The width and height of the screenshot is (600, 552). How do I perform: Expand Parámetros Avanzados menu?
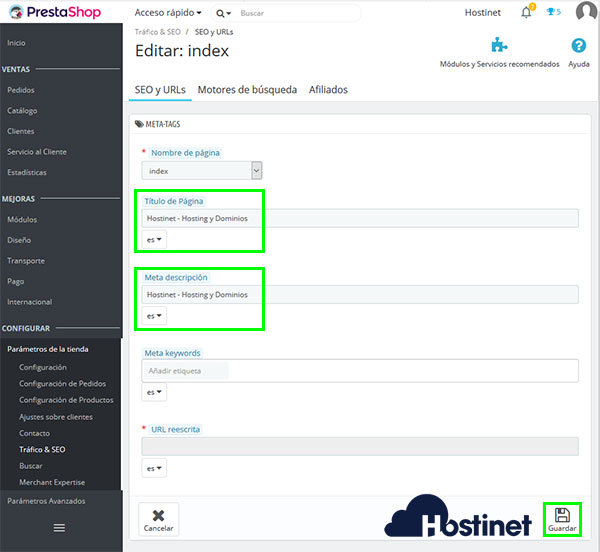(46, 501)
